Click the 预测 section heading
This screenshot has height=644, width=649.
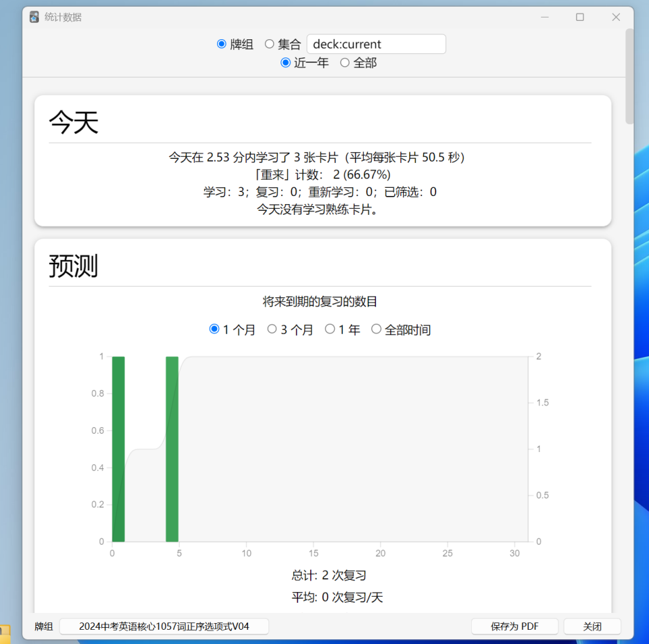[x=74, y=266]
